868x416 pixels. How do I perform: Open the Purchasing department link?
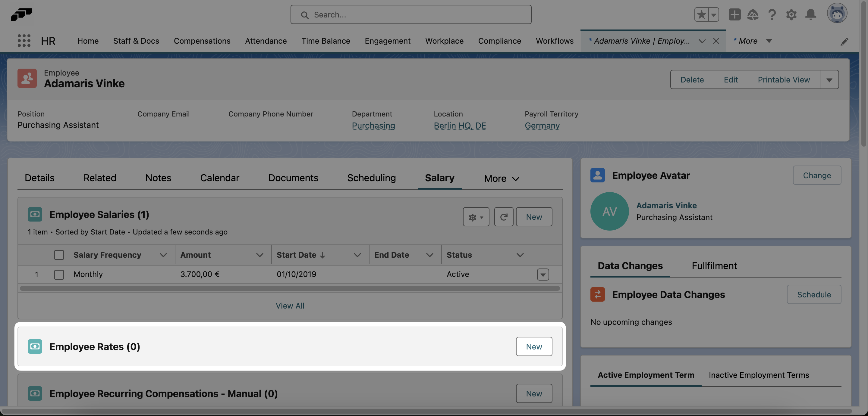373,126
